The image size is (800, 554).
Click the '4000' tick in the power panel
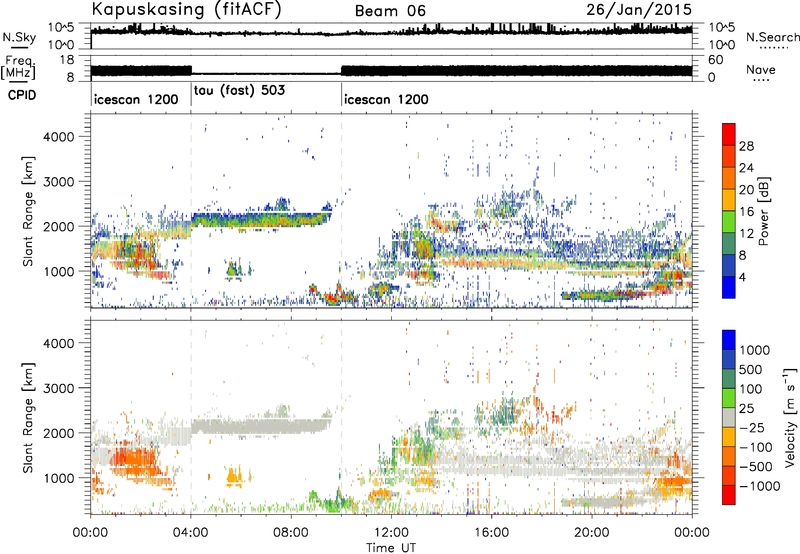[x=59, y=137]
